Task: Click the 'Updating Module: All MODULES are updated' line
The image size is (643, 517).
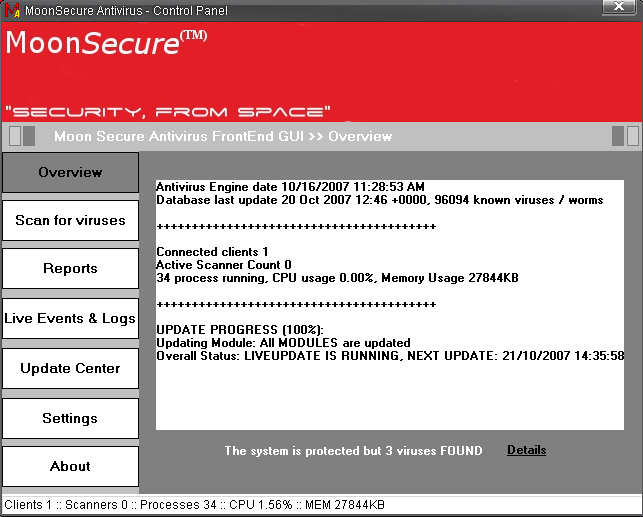Action: (283, 343)
